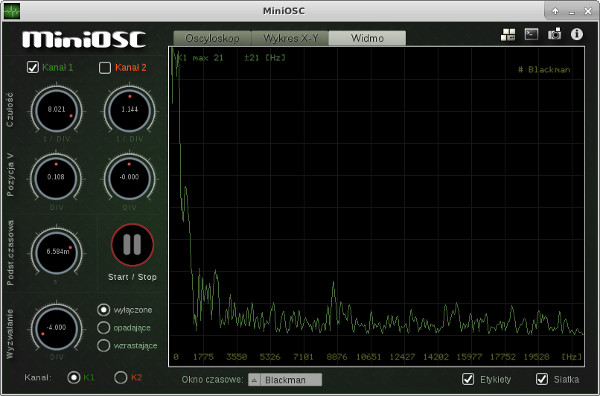Switch to the Widmo tab
This screenshot has height=396, width=600.
click(x=367, y=38)
